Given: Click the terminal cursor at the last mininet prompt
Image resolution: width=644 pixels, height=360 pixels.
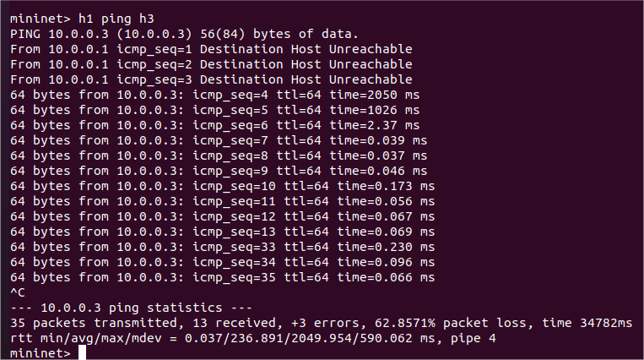Looking at the screenshot, I should click(x=82, y=353).
